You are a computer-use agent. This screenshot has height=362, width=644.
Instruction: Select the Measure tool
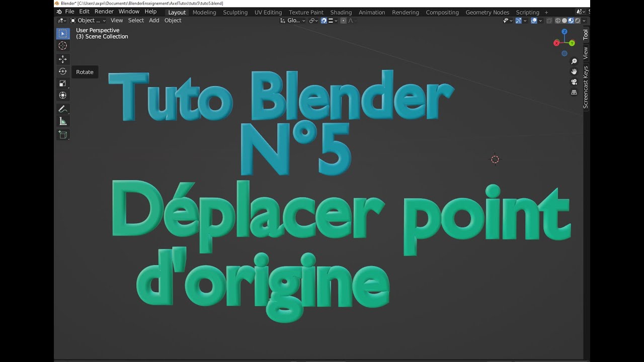63,121
